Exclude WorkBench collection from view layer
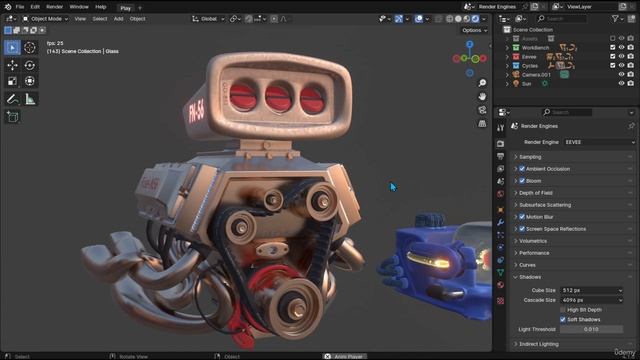Viewport: 640px width, 360px height. click(x=613, y=47)
